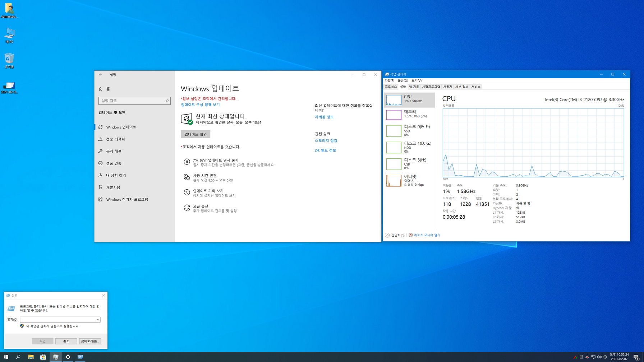Open the Administrator folder desktop icon
The height and width of the screenshot is (362, 644).
coord(9,10)
